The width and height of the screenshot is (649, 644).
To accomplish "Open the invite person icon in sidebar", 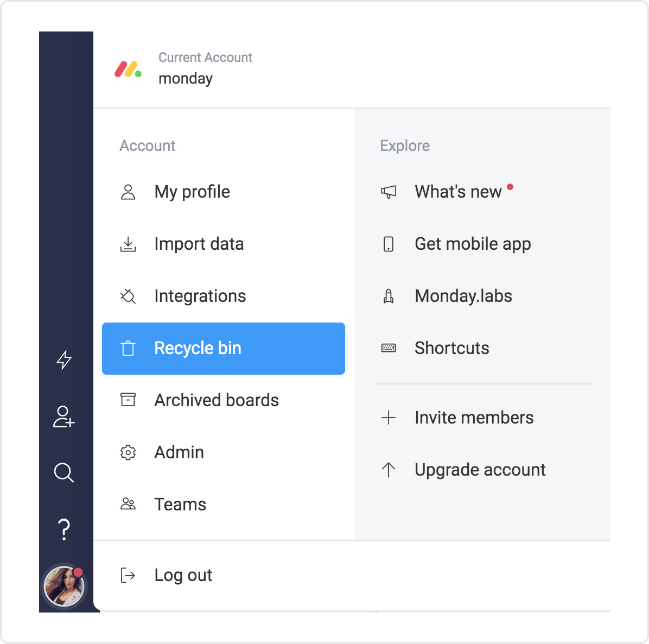I will tap(63, 416).
